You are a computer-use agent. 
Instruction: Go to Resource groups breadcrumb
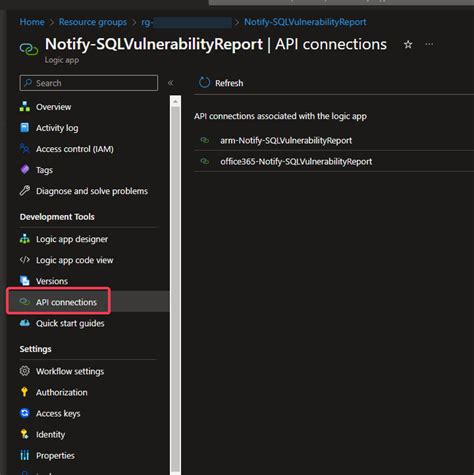pos(93,22)
